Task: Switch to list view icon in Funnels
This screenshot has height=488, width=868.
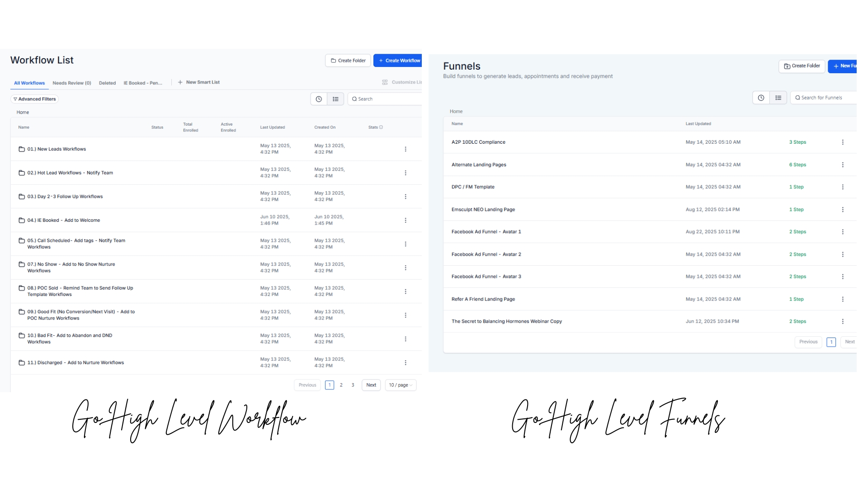Action: [x=778, y=98]
